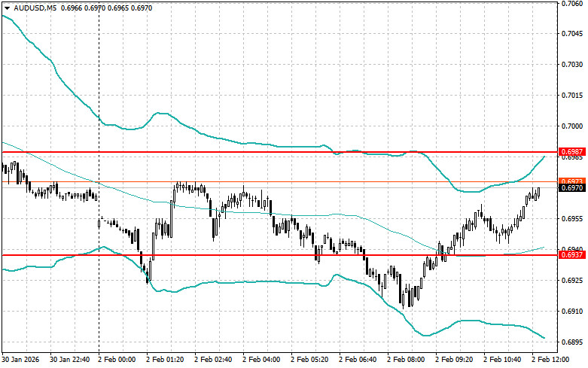Click the 2 Feb 01:20 time label
Viewport: 588px width, 368px height.
coord(165,360)
